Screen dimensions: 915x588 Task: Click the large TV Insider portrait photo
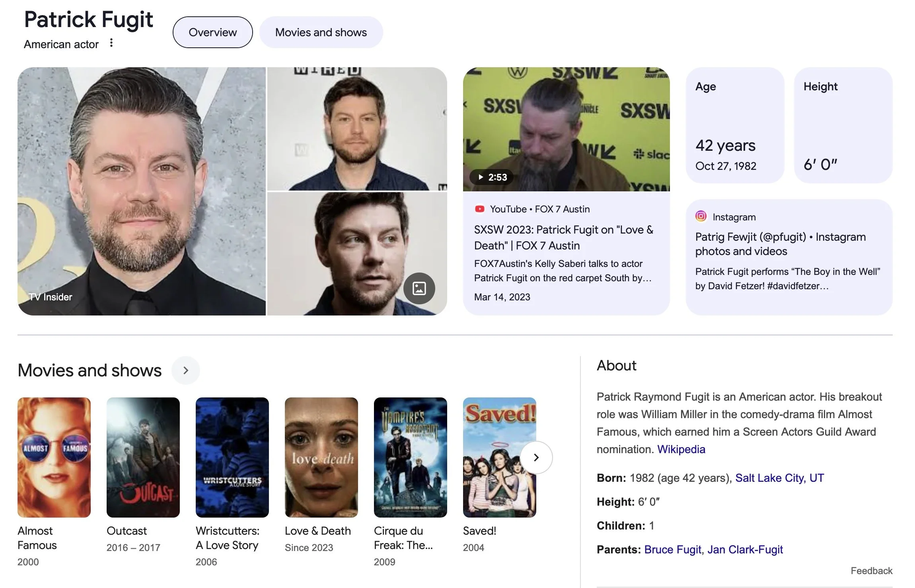[x=141, y=191]
